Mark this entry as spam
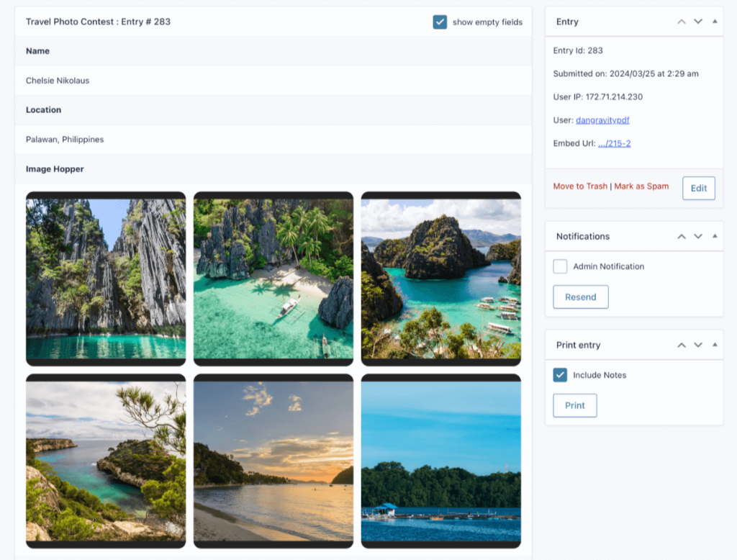 (641, 186)
